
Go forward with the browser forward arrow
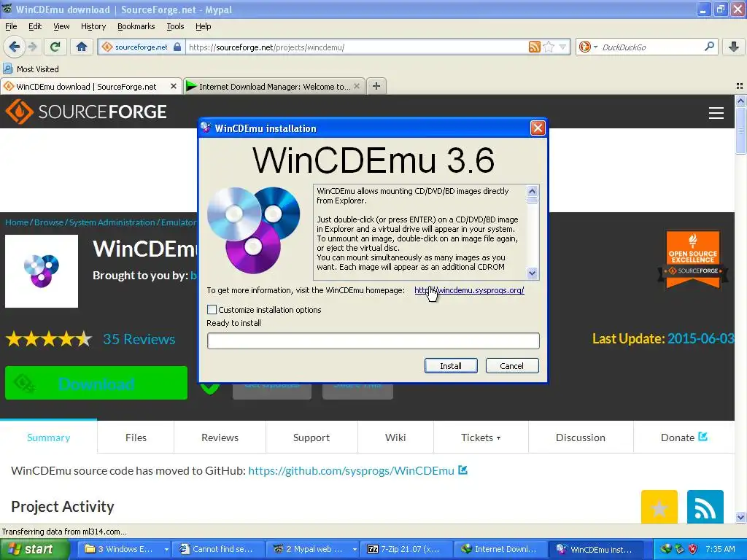[32, 47]
